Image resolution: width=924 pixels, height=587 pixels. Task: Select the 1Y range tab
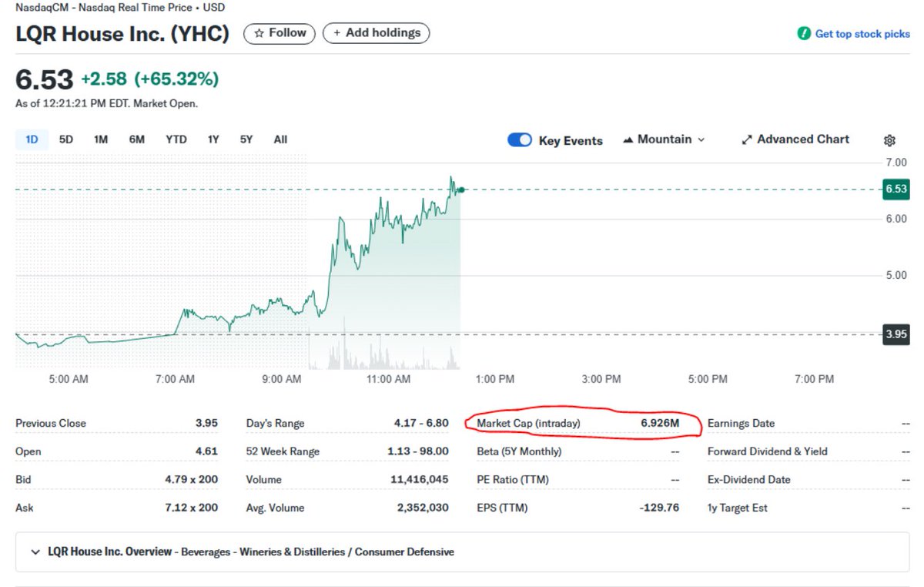pos(213,139)
